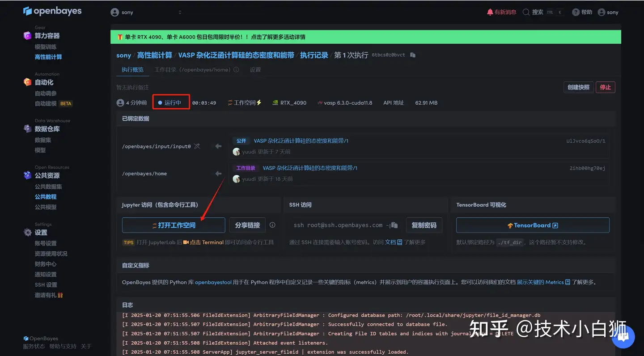Stop the execution with 停止 button
The image size is (644, 356).
coord(606,87)
